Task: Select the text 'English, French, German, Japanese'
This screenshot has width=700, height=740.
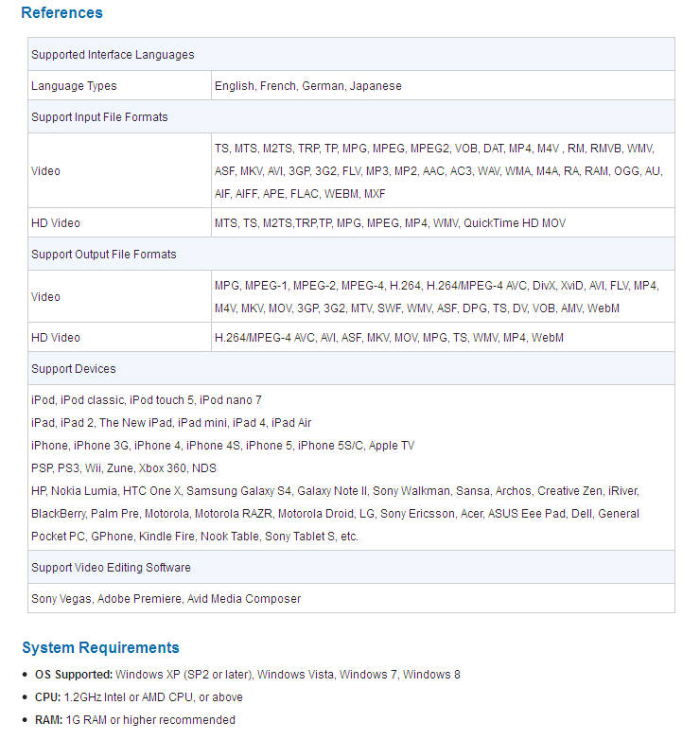Action: pos(308,86)
